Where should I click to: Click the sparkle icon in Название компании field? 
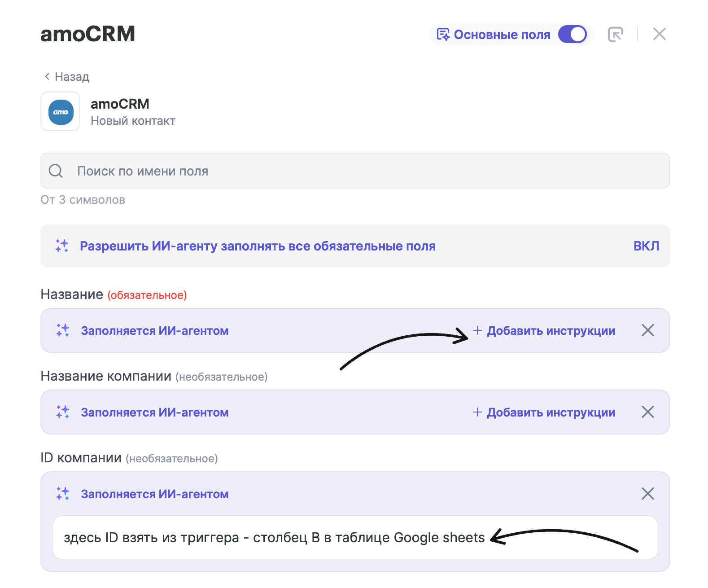pos(63,412)
